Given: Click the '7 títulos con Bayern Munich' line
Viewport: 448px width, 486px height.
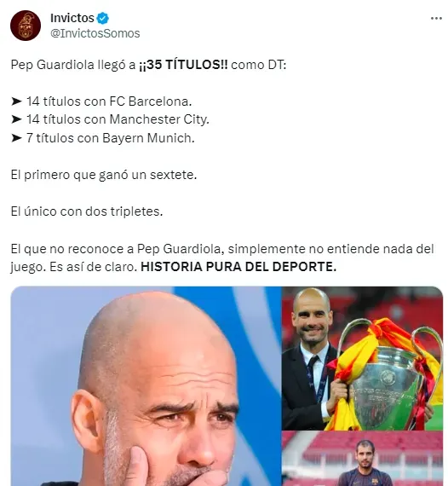Looking at the screenshot, I should tap(111, 138).
